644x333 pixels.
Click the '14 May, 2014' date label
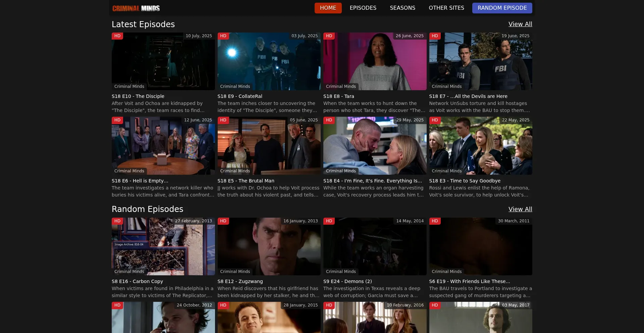click(410, 221)
